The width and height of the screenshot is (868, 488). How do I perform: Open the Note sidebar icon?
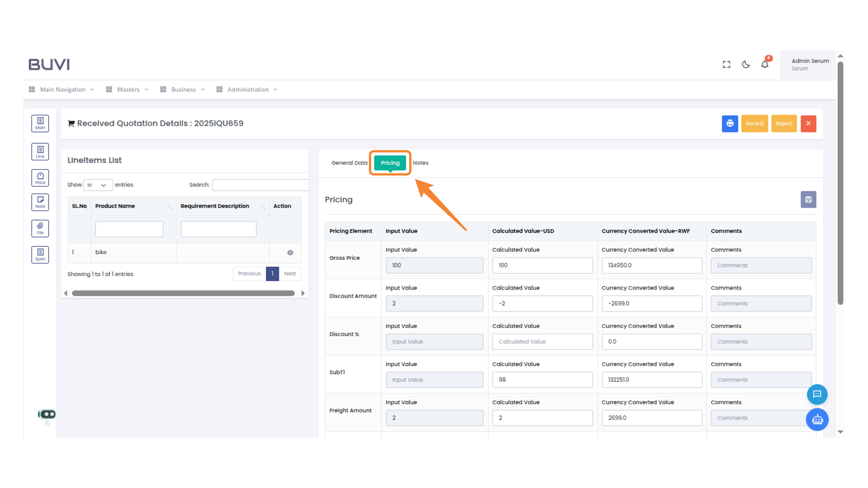point(40,202)
